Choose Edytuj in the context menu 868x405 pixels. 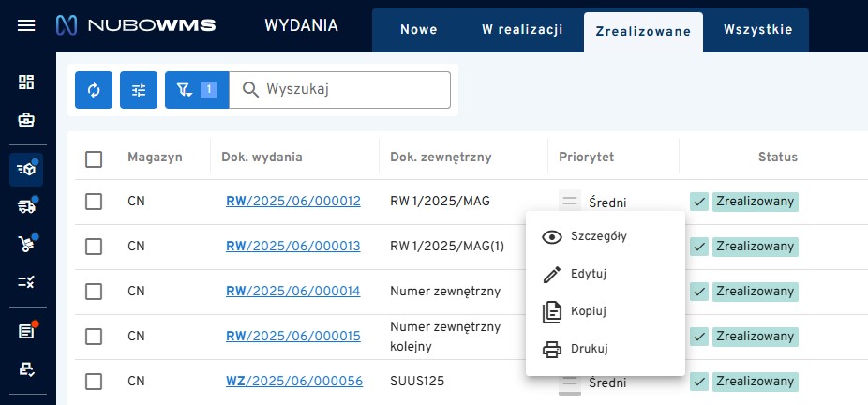tap(589, 274)
